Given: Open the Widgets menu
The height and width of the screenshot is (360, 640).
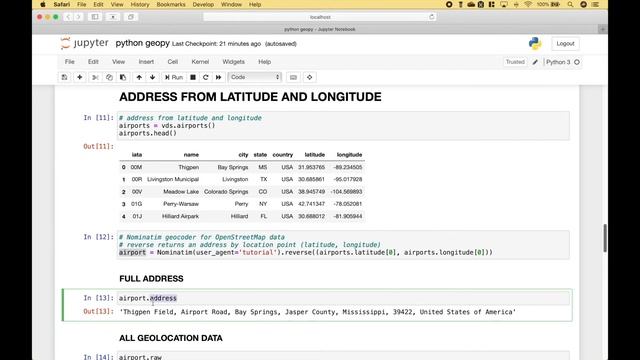Looking at the screenshot, I should pos(233,62).
